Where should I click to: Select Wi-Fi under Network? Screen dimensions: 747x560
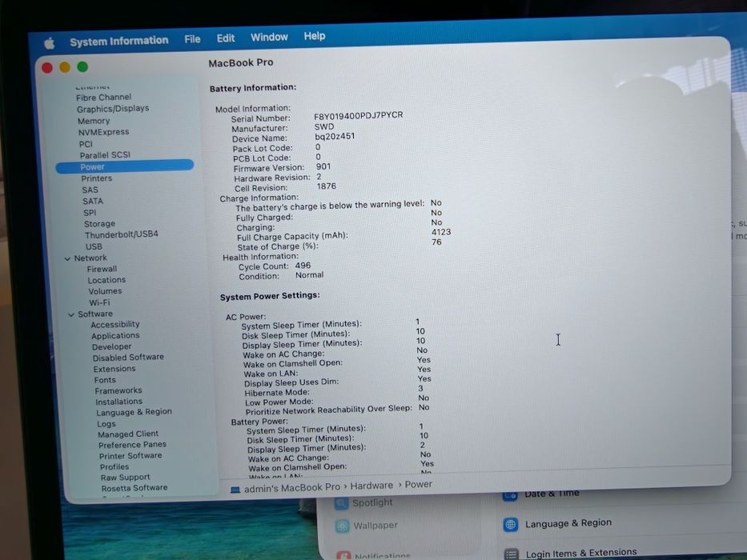[99, 302]
